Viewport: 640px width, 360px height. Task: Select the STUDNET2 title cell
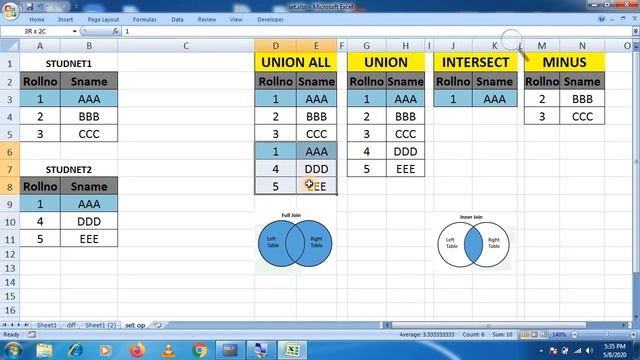pyautogui.click(x=69, y=169)
